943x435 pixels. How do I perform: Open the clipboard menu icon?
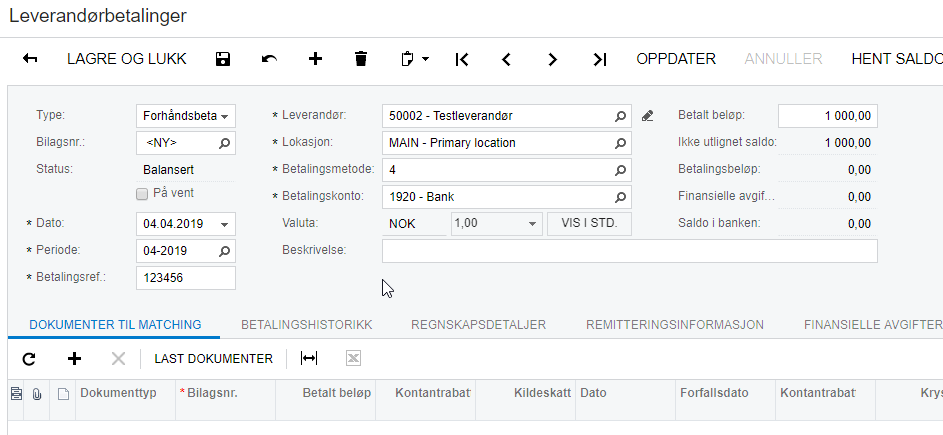click(x=407, y=59)
